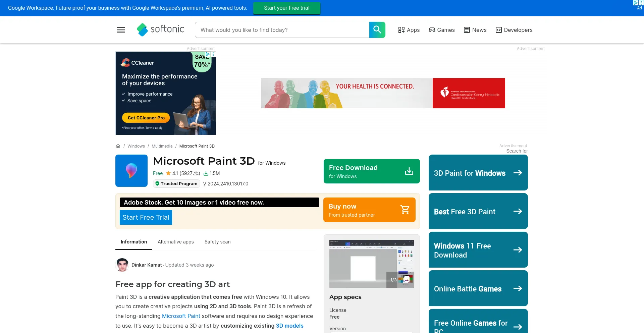This screenshot has height=333, width=644.
Task: Open the screenshot gallery icon on thumbnail
Action: [407, 279]
